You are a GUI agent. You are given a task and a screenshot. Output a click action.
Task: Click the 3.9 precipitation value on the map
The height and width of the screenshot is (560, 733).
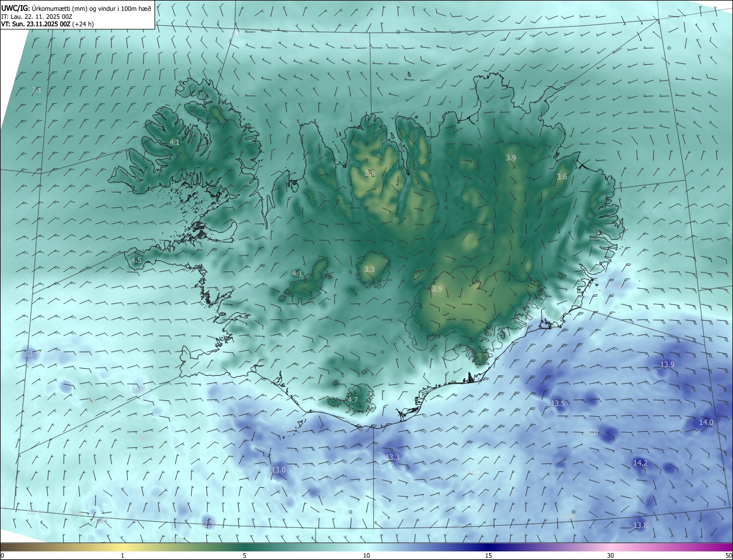[511, 157]
